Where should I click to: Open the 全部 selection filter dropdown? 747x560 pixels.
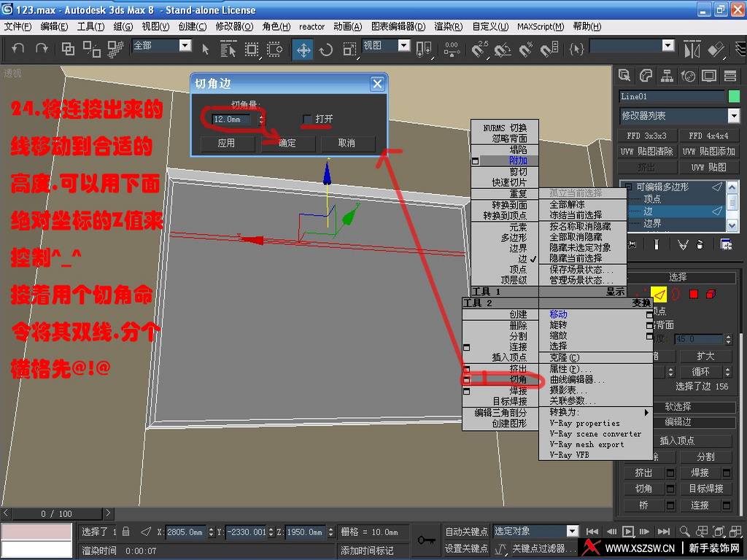tap(185, 46)
